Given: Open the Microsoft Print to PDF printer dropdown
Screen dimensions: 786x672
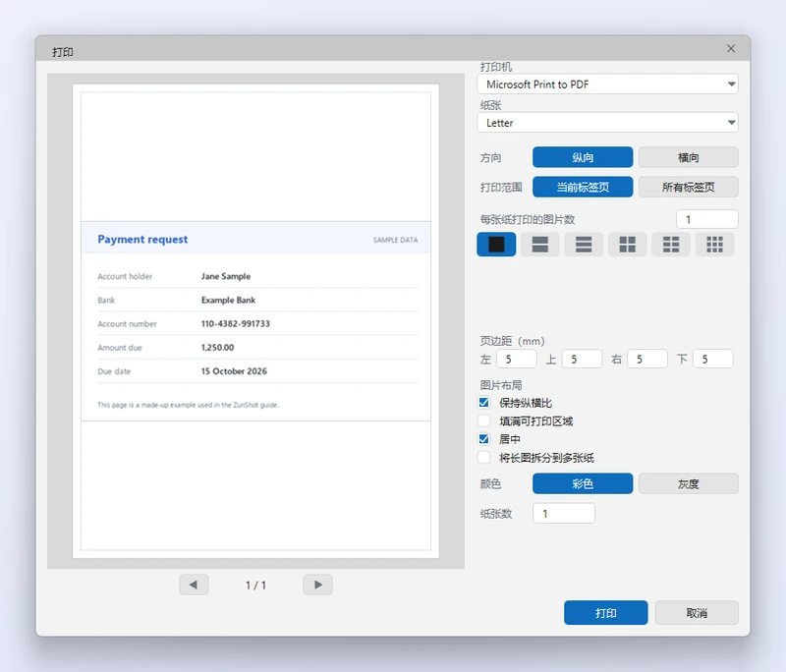Looking at the screenshot, I should [607, 84].
